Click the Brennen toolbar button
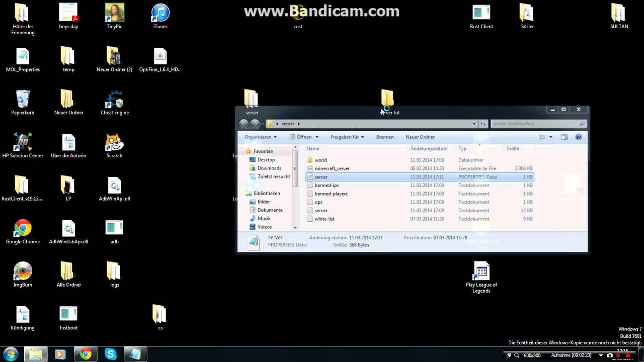This screenshot has width=644, height=362. (x=385, y=137)
